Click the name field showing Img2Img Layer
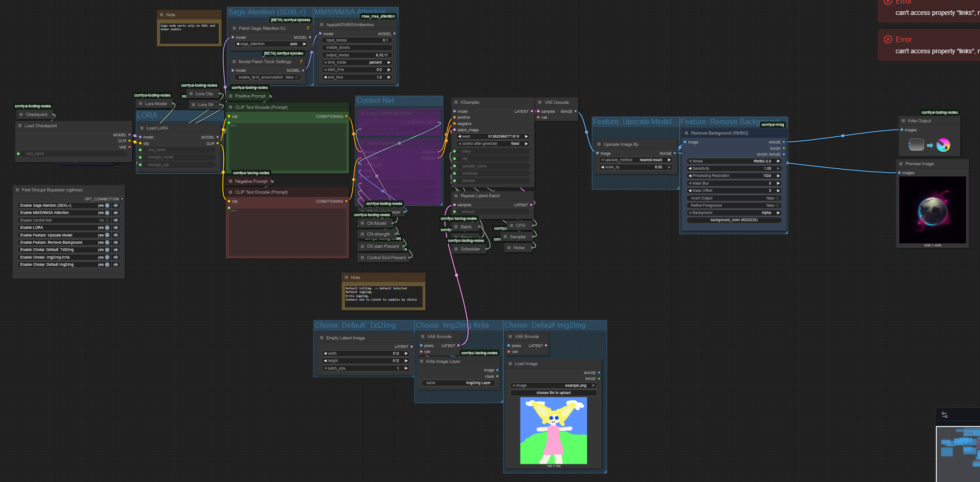The width and height of the screenshot is (980, 482). [x=458, y=383]
